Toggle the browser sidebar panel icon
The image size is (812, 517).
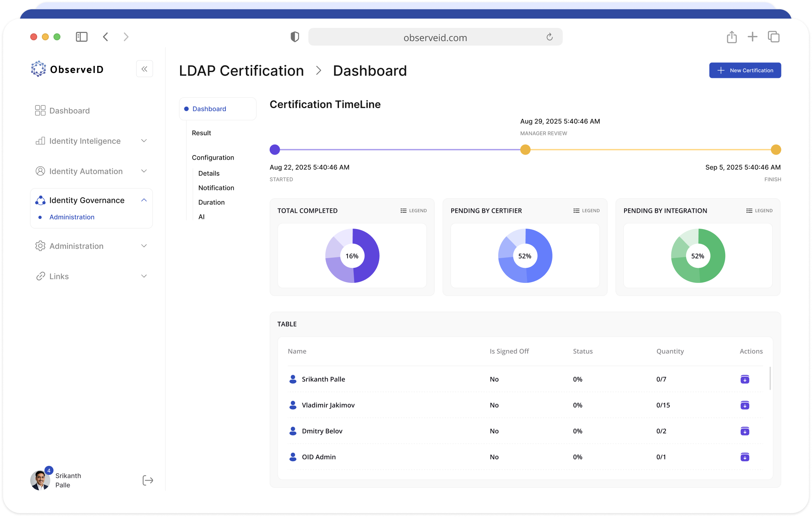click(82, 37)
